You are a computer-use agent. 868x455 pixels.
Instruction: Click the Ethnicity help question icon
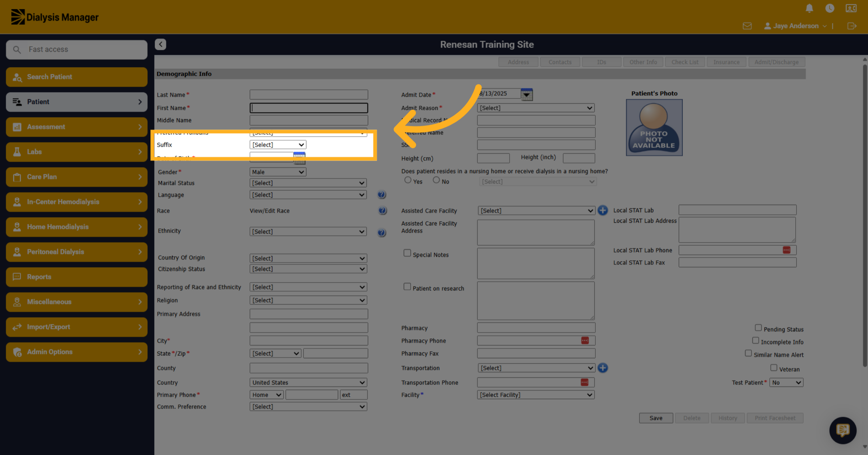pyautogui.click(x=382, y=232)
